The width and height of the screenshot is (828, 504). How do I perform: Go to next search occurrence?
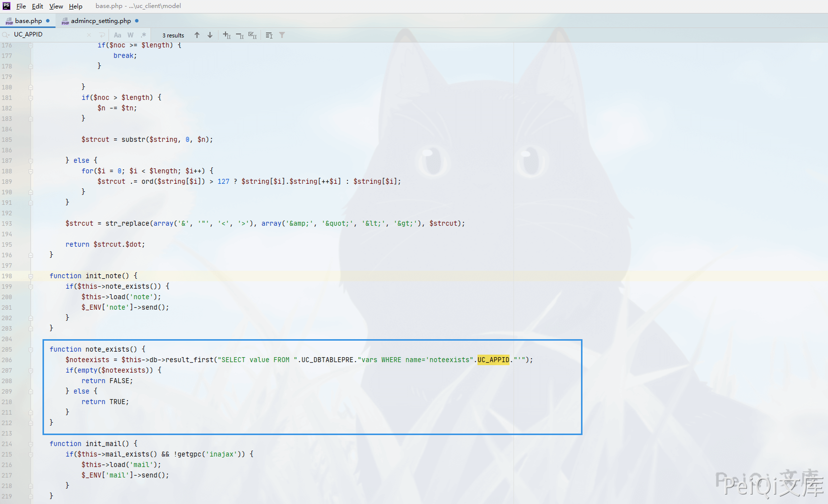(210, 35)
